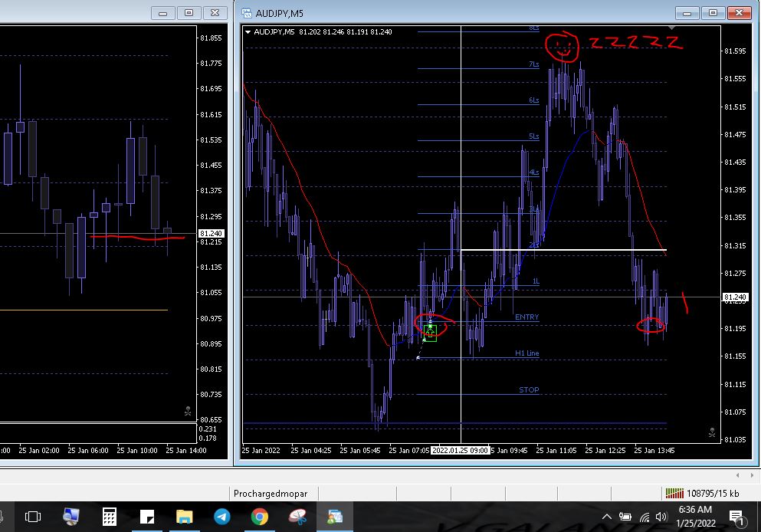761x532 pixels.
Task: Click left scroll arrow of the bottom scrollbar
Action: (738, 475)
